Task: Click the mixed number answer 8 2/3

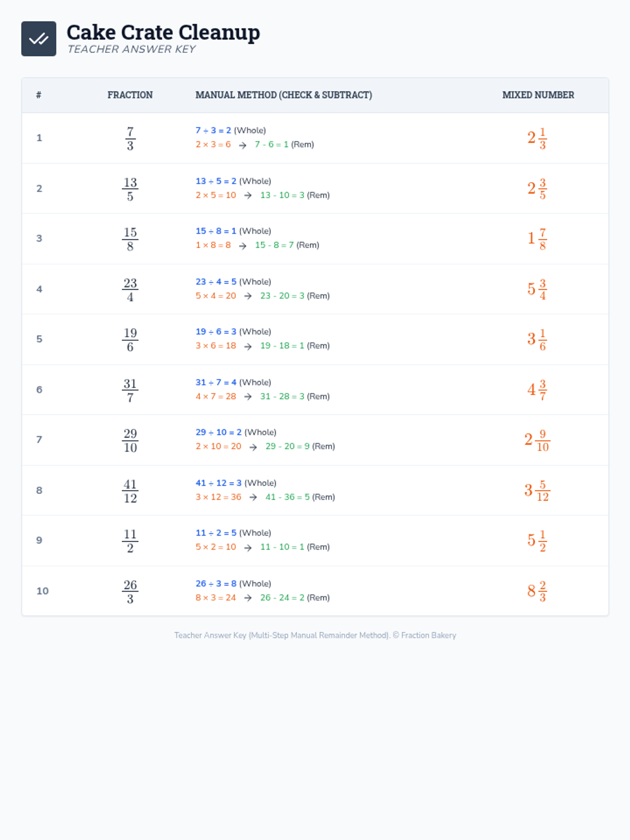Action: [537, 591]
